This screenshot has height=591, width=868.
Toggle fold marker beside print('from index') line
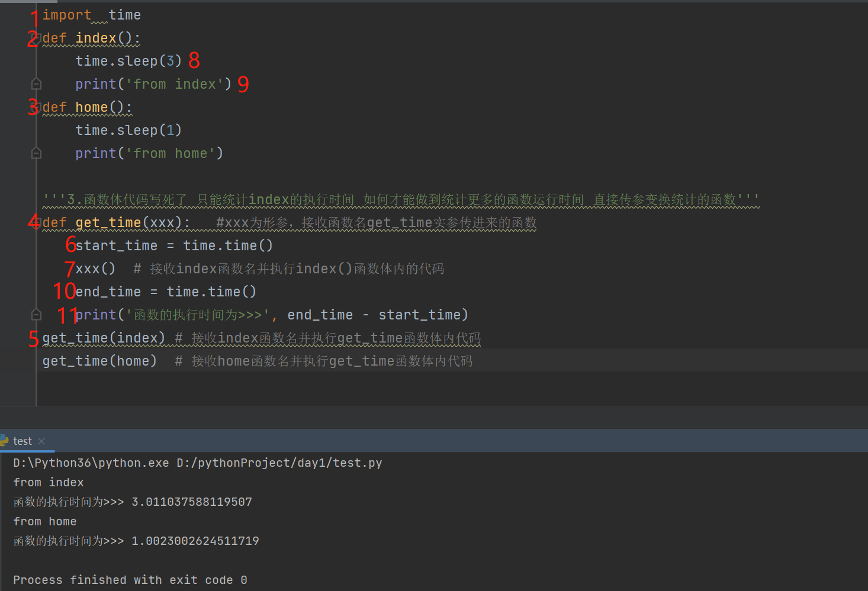[36, 84]
